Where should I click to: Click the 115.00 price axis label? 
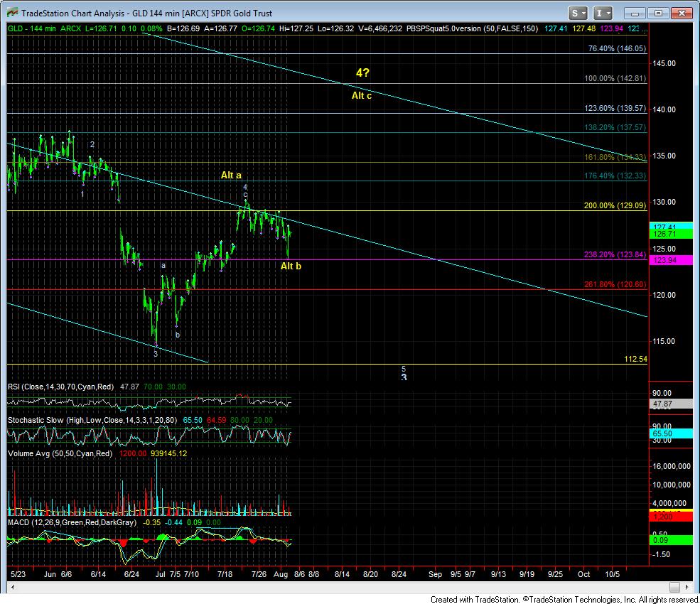[x=664, y=341]
